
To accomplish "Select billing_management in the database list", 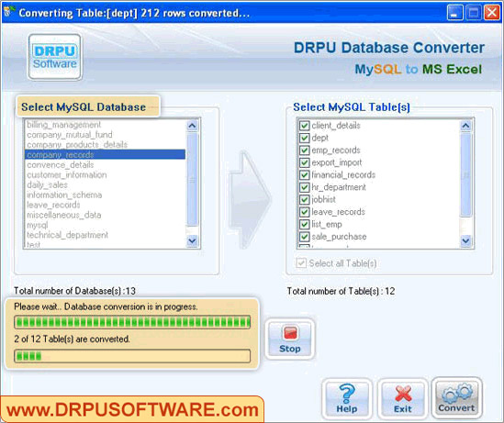I will point(105,125).
